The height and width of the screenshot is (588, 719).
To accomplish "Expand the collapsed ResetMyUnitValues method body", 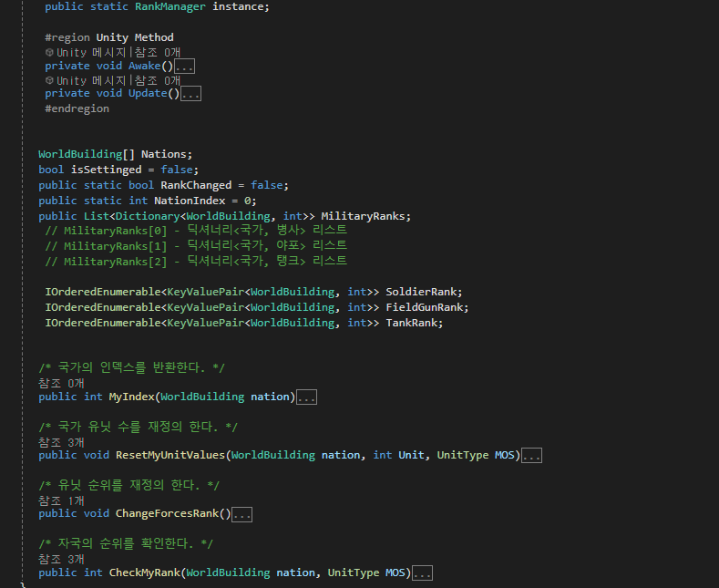I will 532,456.
